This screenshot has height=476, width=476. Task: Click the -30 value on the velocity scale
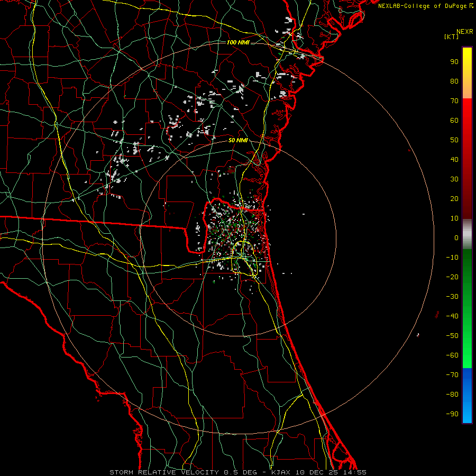[x=452, y=297]
